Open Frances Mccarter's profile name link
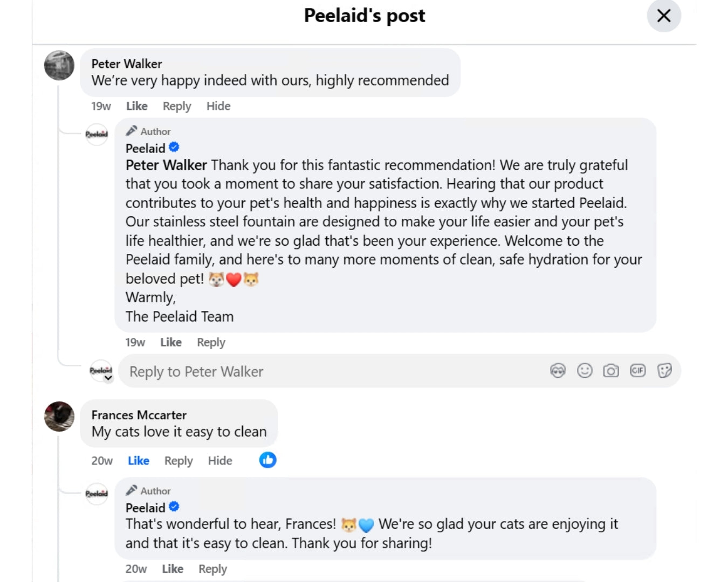The image size is (728, 582). click(139, 415)
